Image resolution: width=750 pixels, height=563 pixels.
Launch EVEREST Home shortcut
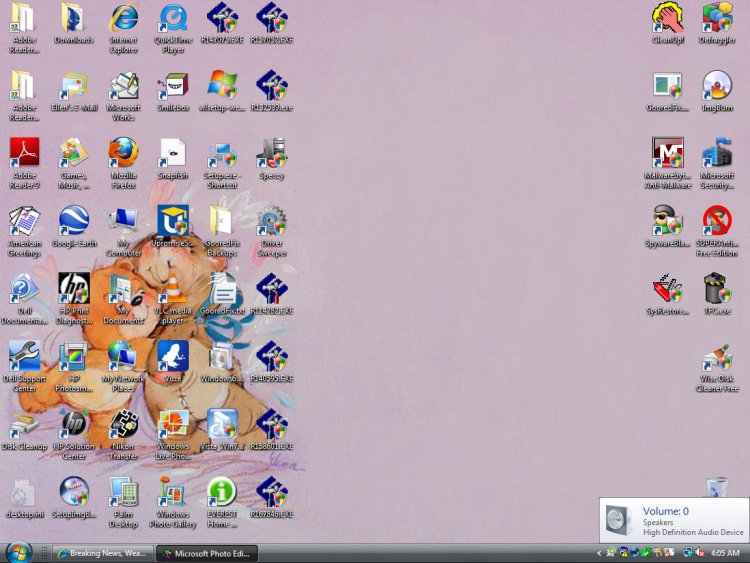222,503
